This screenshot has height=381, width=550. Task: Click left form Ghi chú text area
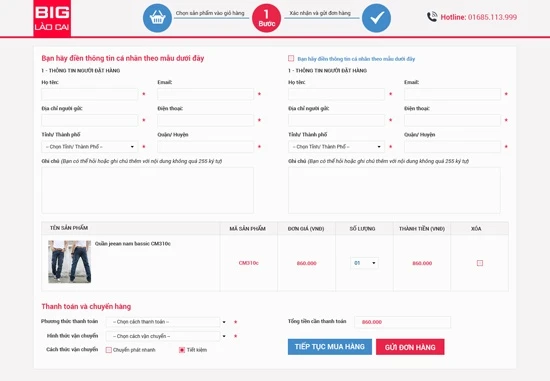coord(147,190)
